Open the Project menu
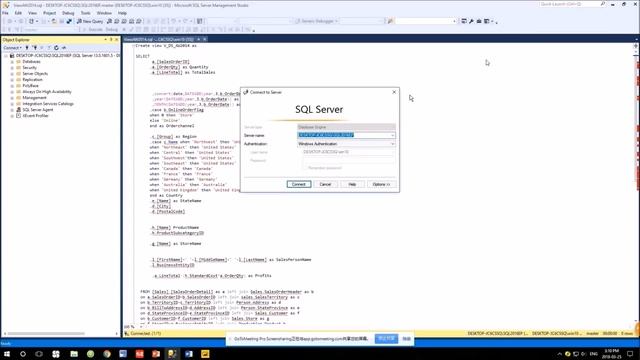Screen dimensions: 640x360 tap(49, 13)
